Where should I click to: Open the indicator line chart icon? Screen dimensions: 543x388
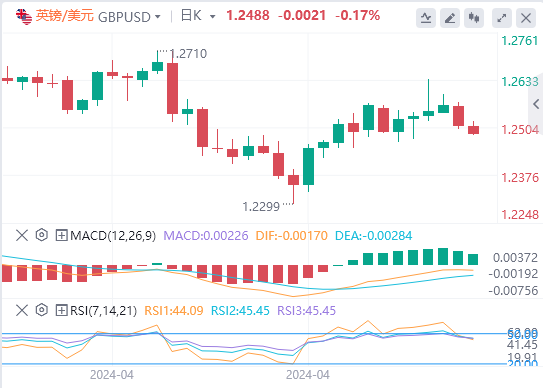pos(426,18)
